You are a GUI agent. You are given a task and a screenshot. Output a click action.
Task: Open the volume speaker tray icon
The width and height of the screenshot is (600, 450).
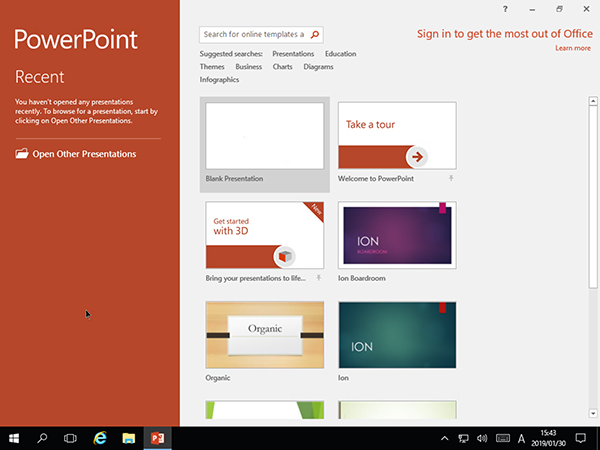[x=482, y=439]
